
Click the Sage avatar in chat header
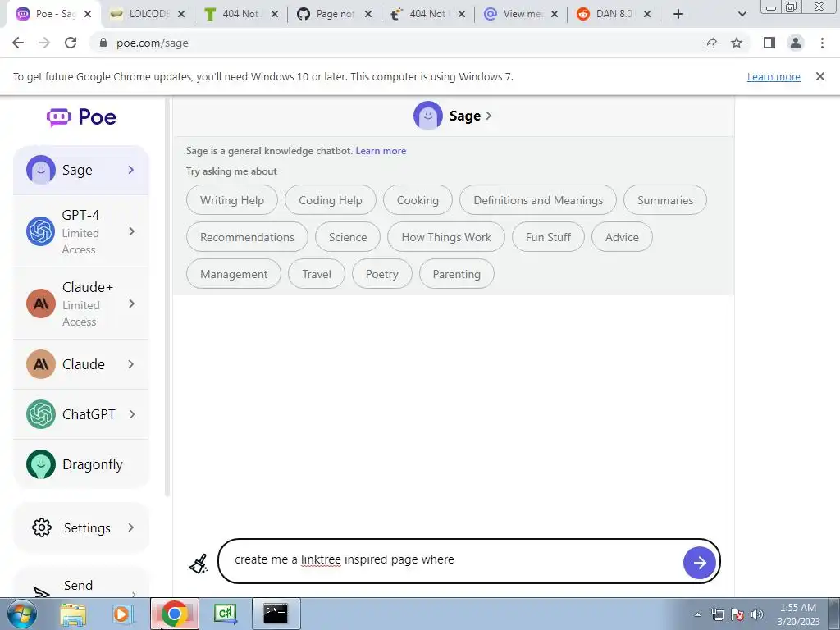tap(427, 116)
